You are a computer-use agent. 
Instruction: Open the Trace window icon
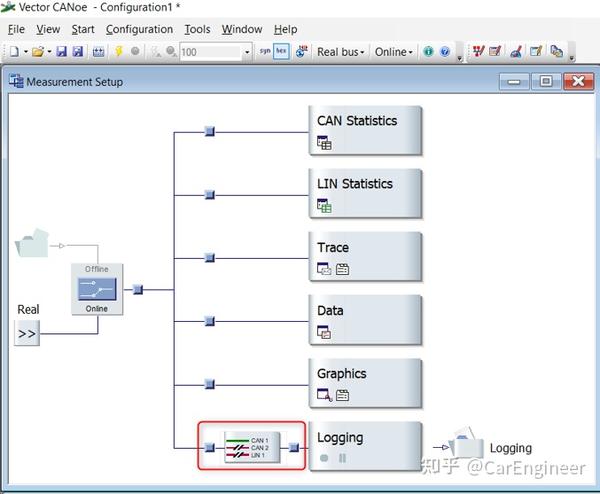coord(324,269)
